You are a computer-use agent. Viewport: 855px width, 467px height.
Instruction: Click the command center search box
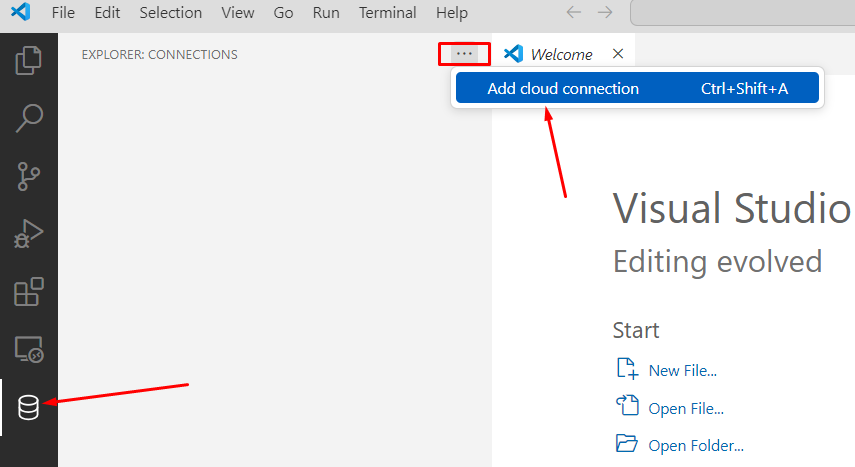tap(742, 13)
